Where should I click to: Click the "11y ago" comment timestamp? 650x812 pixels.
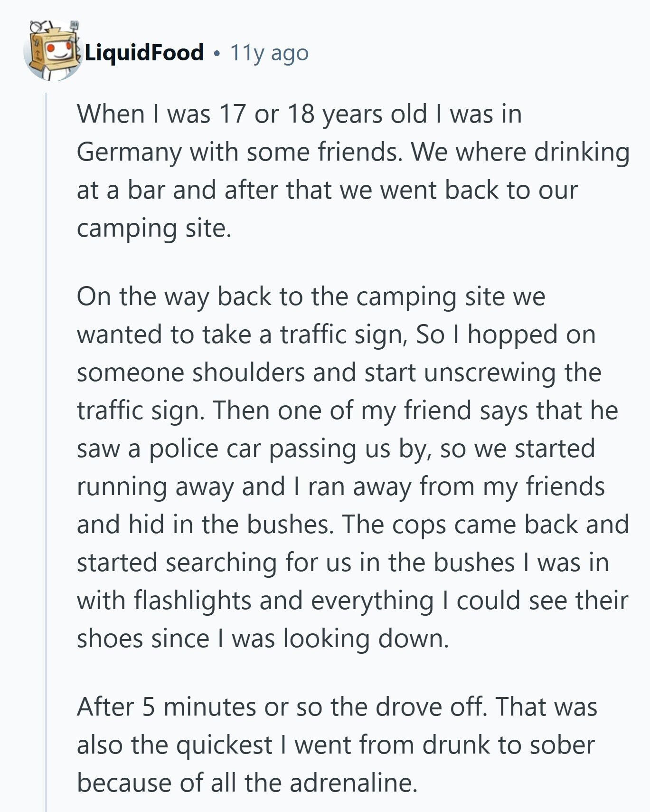tap(269, 53)
